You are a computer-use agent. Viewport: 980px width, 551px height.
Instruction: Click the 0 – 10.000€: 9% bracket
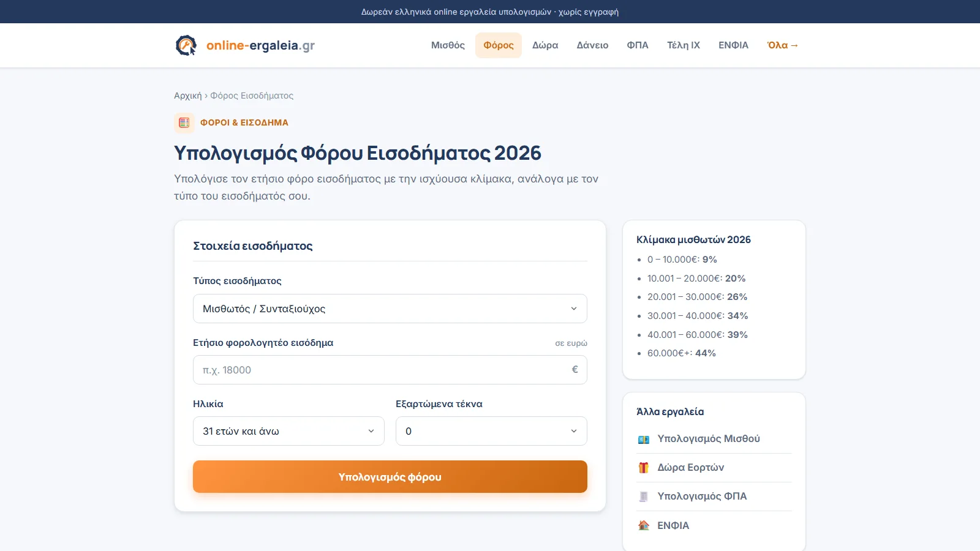[x=682, y=260]
